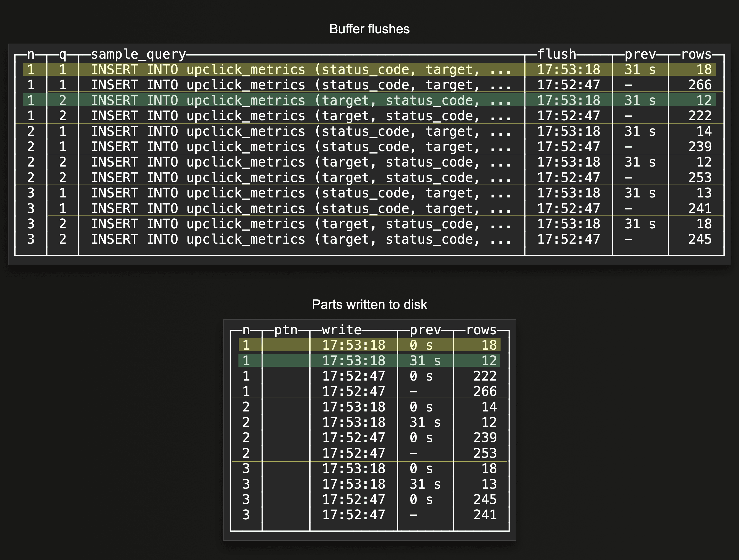Click the 266 rows value in Buffer flushes
Screen dimensions: 739x560
pyautogui.click(x=700, y=85)
